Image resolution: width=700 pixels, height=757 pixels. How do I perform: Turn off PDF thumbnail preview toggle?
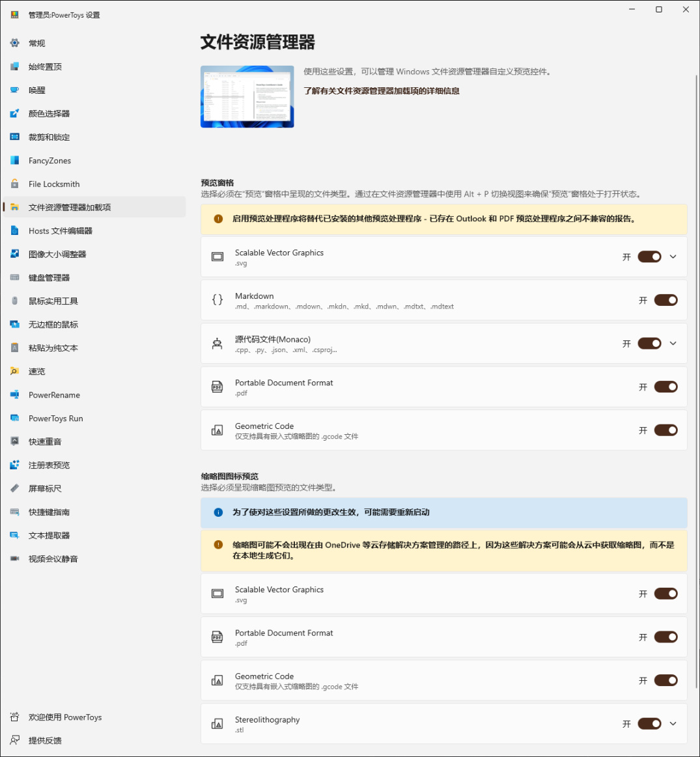pos(665,637)
